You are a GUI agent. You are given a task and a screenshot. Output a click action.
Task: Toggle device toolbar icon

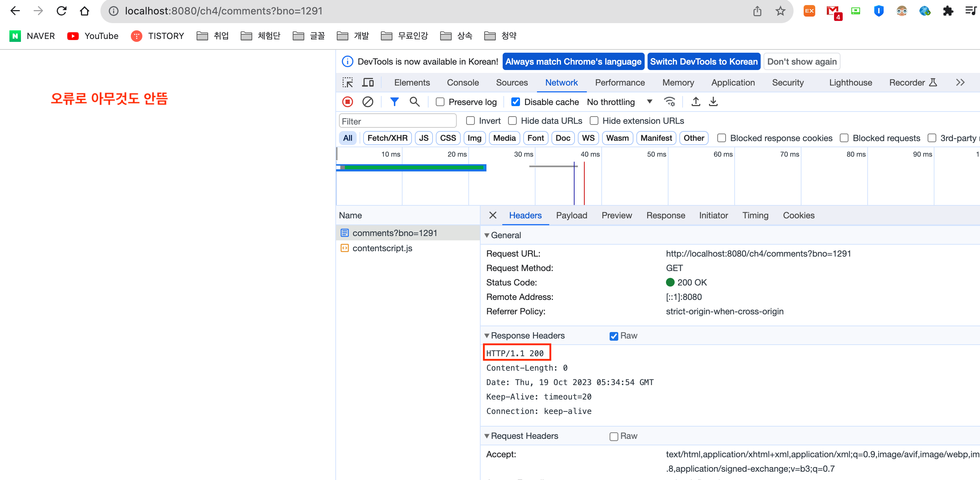coord(368,83)
